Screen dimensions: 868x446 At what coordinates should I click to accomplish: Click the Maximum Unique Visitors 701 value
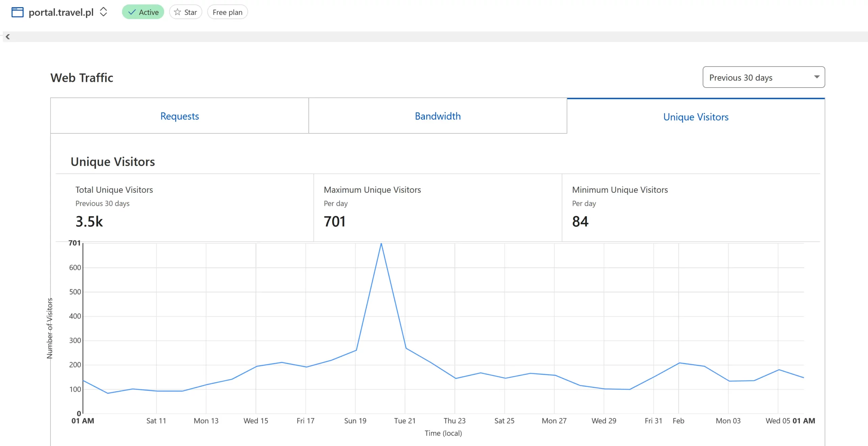coord(334,221)
